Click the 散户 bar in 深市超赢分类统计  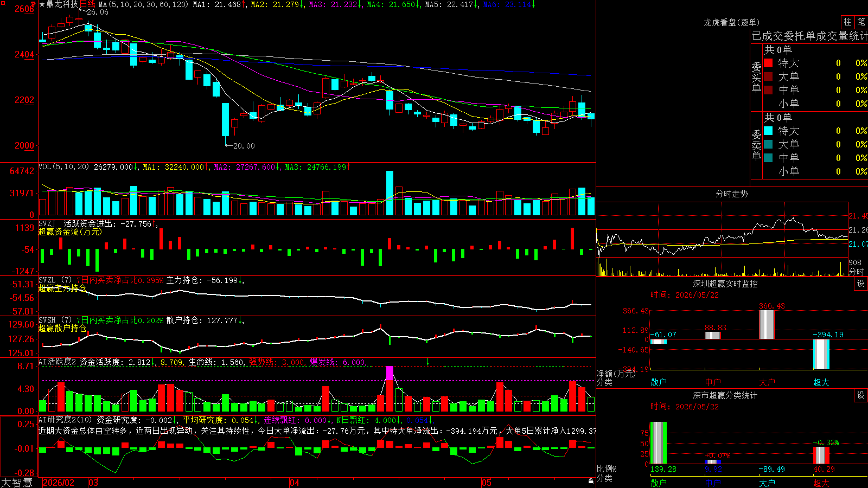coord(659,443)
